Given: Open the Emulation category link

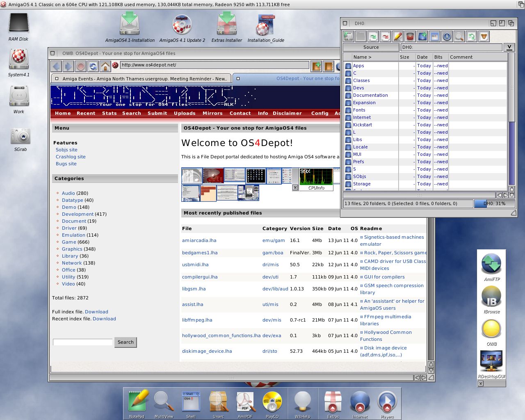Looking at the screenshot, I should (x=74, y=235).
